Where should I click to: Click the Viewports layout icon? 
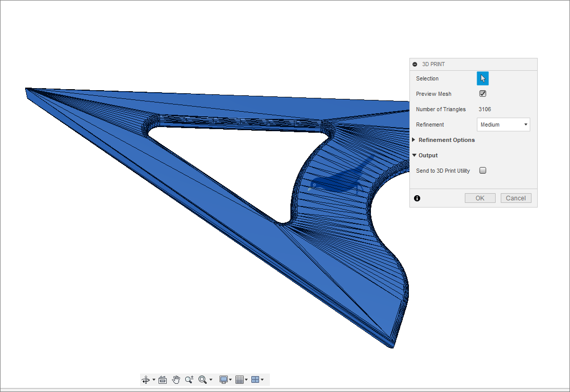tap(256, 380)
